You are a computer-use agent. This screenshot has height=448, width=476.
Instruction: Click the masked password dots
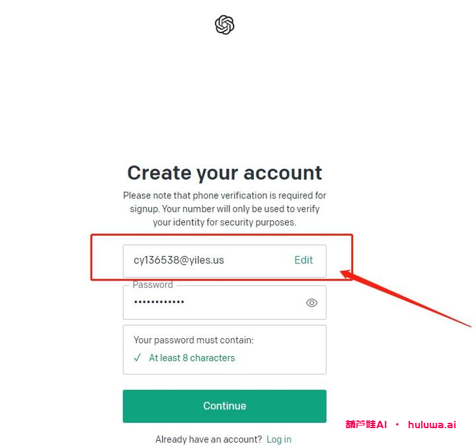tap(159, 302)
